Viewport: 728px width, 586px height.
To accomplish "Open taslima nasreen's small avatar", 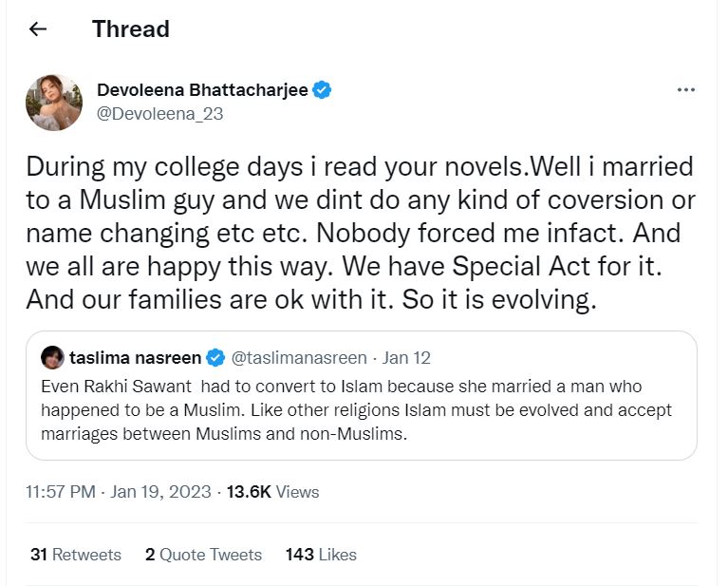I will (52, 358).
